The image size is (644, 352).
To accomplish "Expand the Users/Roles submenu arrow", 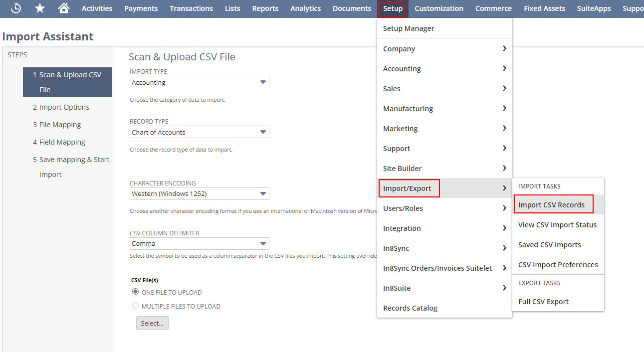I will (x=504, y=208).
